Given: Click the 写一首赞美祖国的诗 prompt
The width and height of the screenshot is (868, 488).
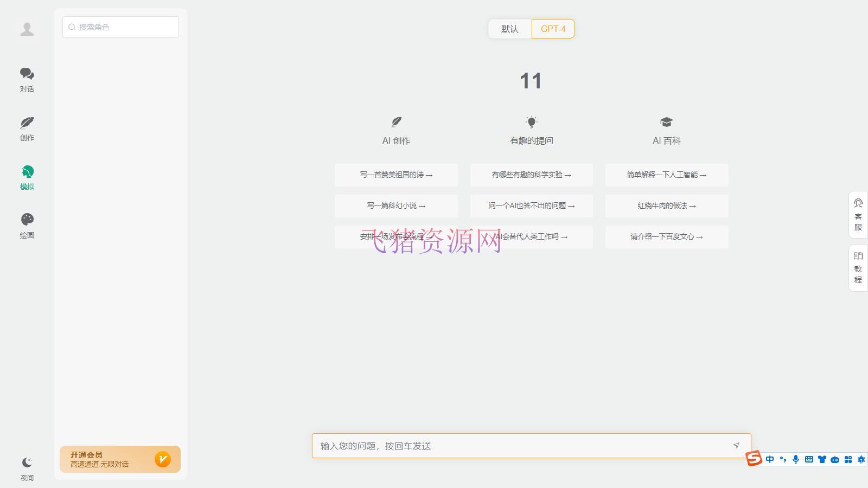Looking at the screenshot, I should 397,175.
